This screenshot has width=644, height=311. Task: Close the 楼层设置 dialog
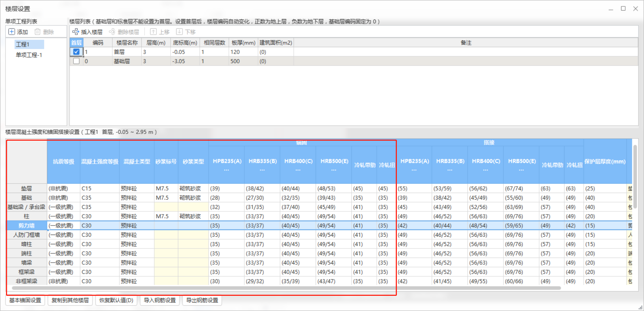pos(636,8)
